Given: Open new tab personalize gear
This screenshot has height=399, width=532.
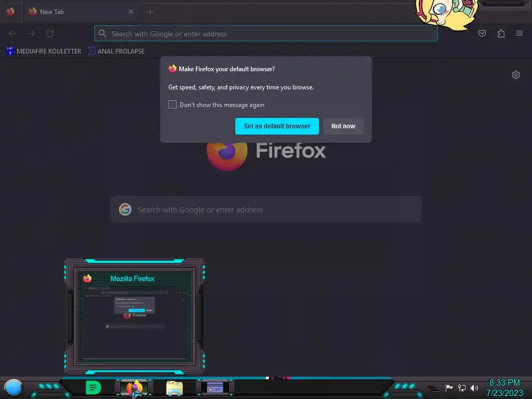Looking at the screenshot, I should (516, 75).
